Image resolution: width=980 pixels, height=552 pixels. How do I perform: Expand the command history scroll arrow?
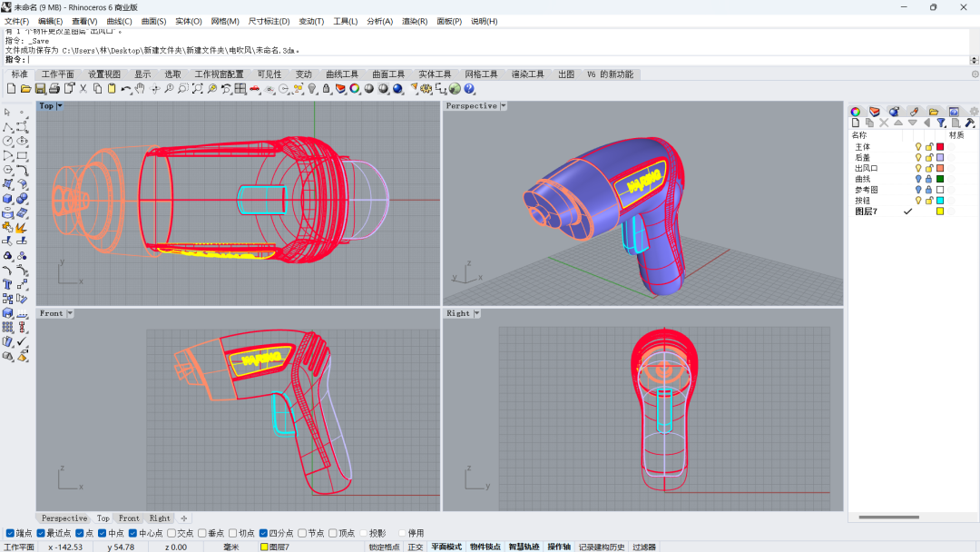(x=974, y=60)
